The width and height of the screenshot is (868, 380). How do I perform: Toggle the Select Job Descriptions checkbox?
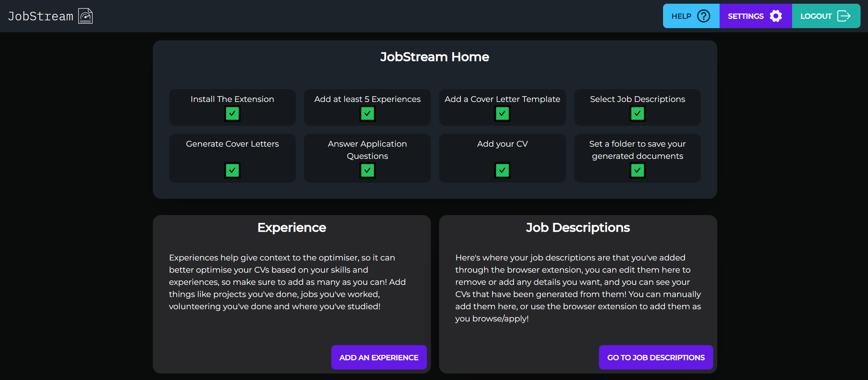click(637, 114)
